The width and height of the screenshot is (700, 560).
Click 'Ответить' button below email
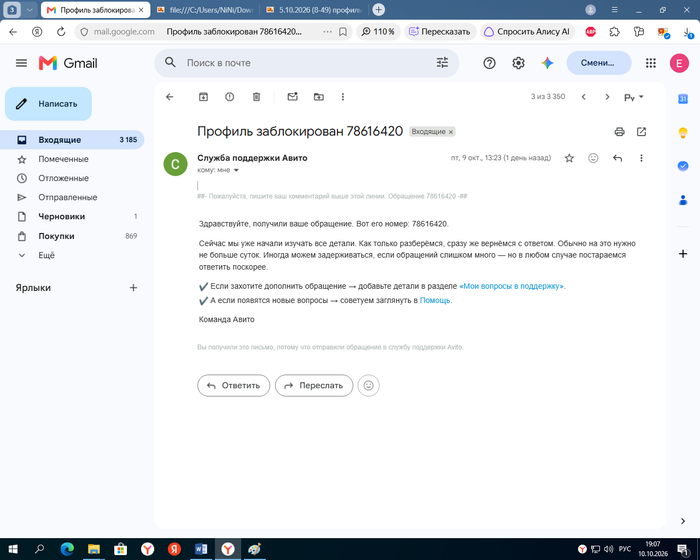point(233,385)
